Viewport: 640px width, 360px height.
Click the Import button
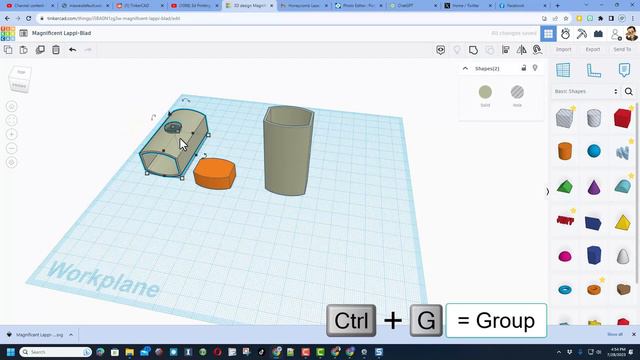[563, 49]
